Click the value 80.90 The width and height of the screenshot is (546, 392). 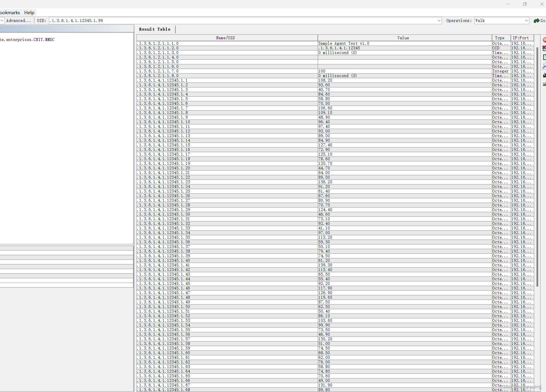(x=324, y=200)
